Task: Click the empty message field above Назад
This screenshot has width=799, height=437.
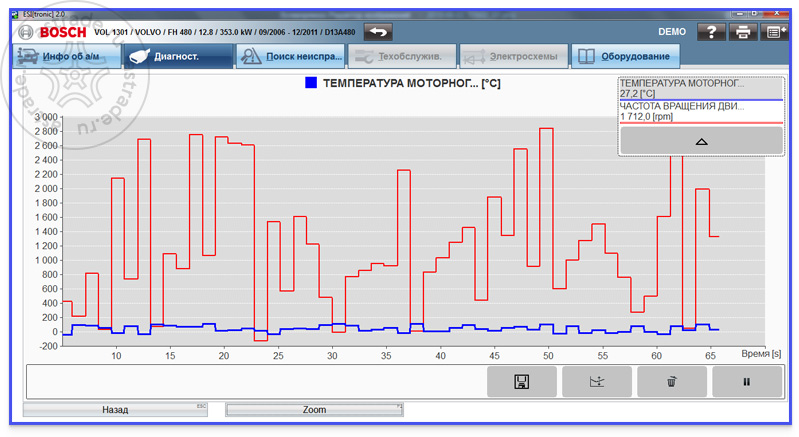Action: pyautogui.click(x=256, y=381)
